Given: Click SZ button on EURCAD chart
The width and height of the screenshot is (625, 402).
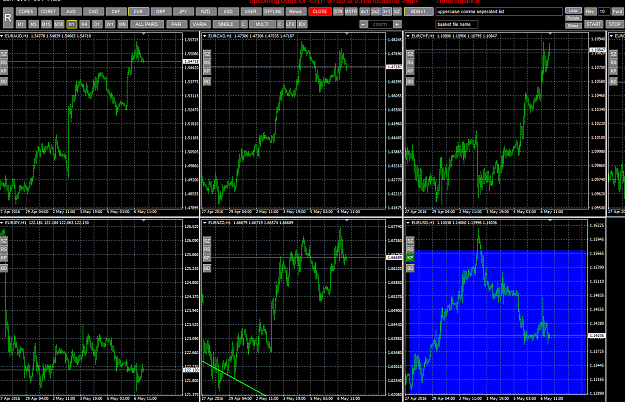Looking at the screenshot, I should click(207, 53).
